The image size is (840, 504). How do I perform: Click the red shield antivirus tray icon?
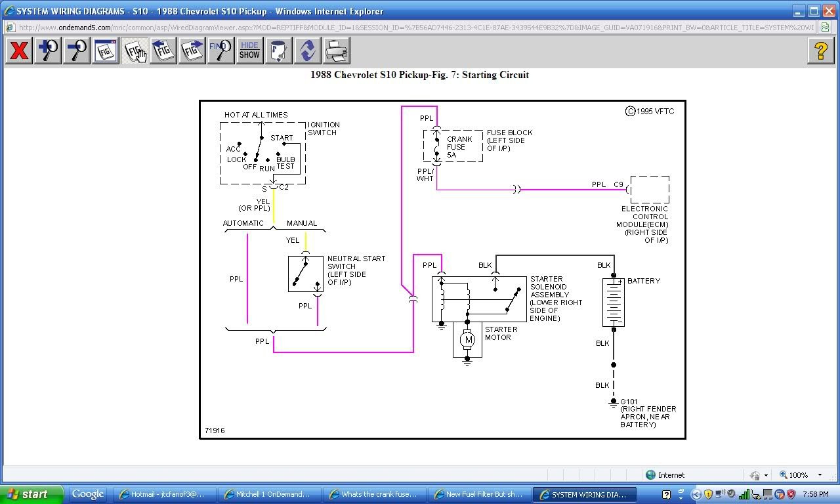(791, 495)
